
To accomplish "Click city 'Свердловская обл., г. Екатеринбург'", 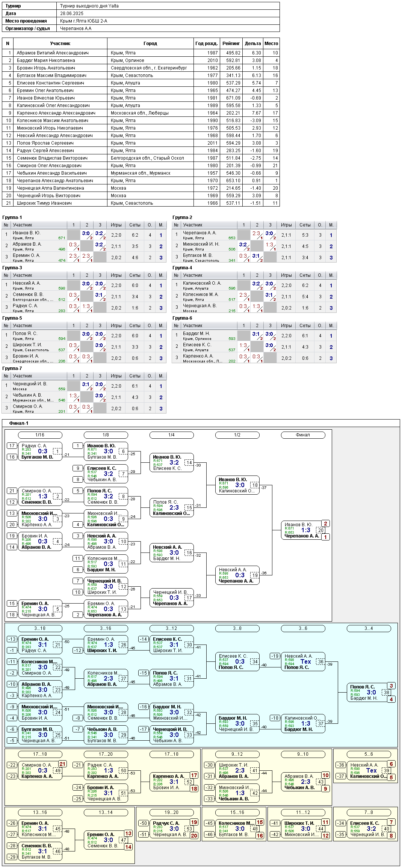I will coord(149,68).
